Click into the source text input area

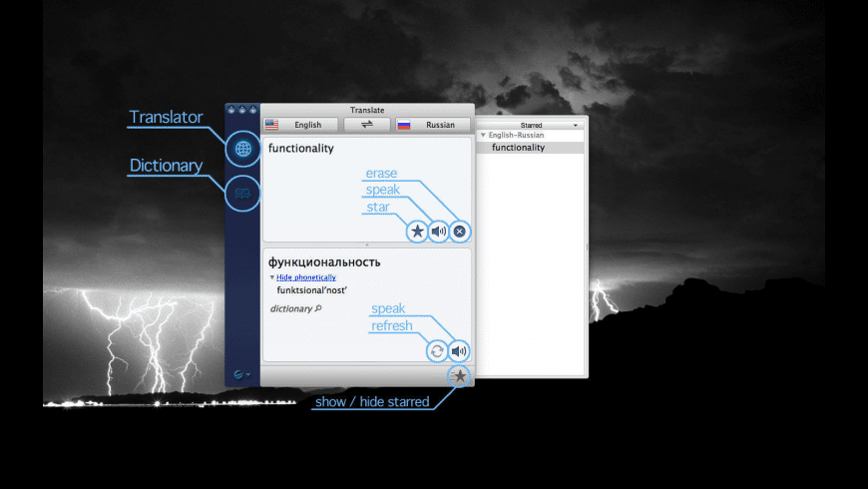pyautogui.click(x=367, y=189)
